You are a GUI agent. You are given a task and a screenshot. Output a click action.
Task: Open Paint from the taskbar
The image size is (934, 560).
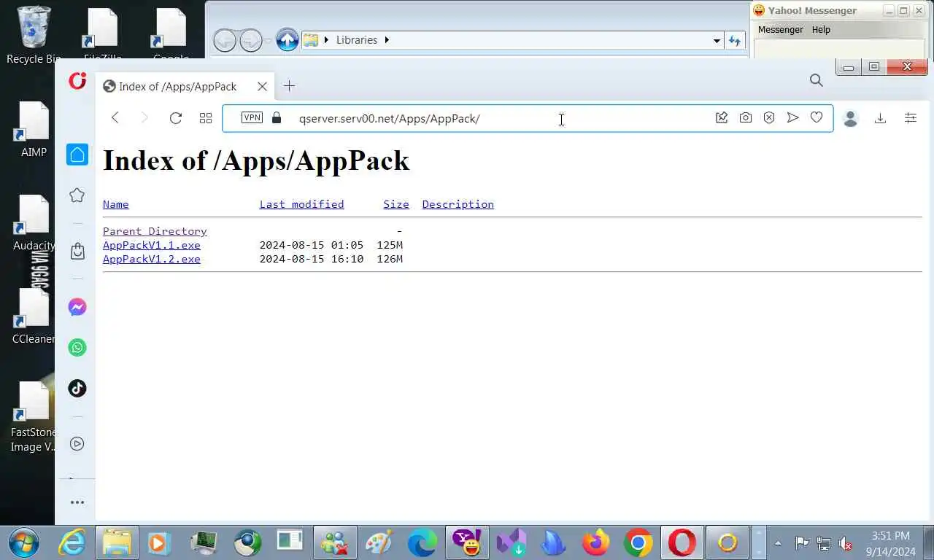pos(379,542)
